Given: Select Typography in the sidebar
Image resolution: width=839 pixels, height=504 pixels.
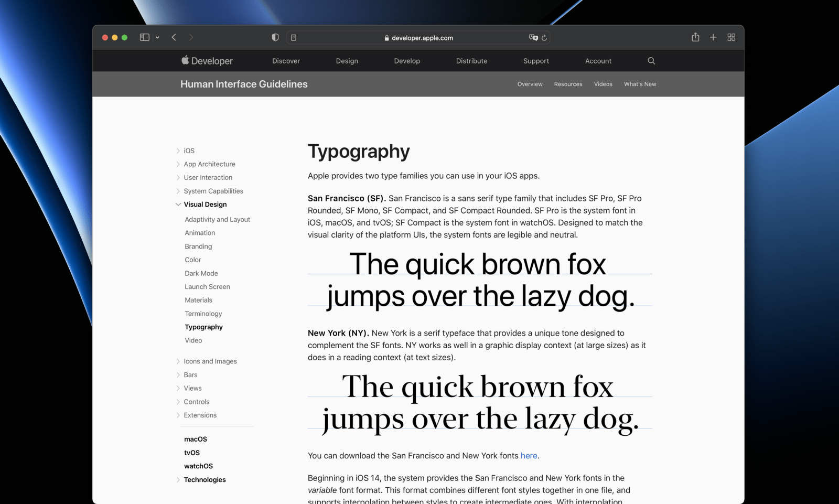Looking at the screenshot, I should (x=204, y=327).
